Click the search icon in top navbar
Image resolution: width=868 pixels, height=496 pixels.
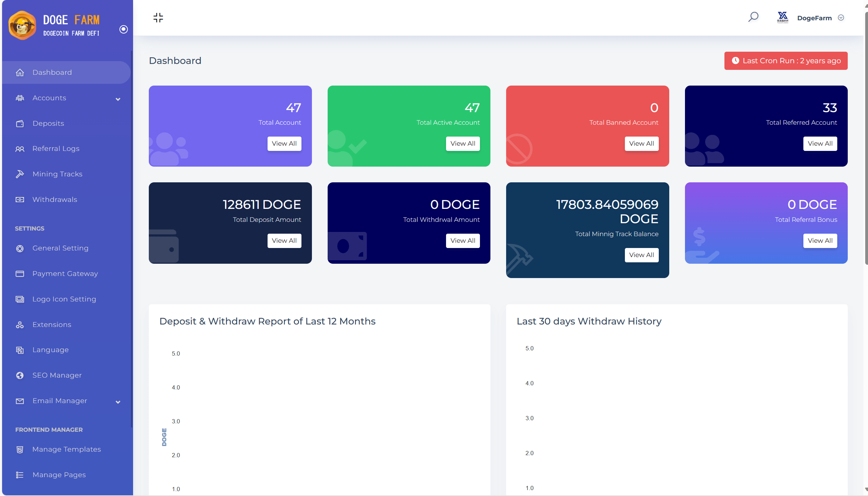click(x=753, y=17)
